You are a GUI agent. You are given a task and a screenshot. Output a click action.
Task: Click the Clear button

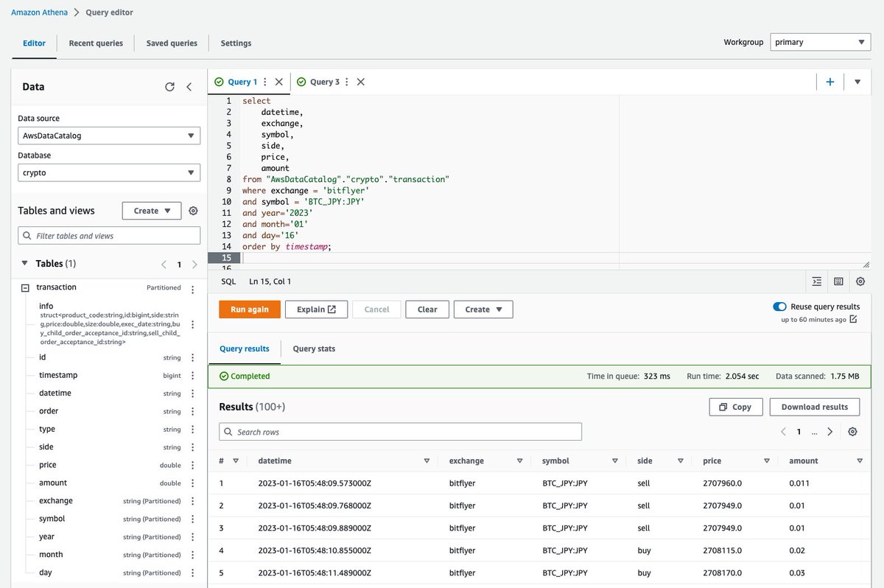pyautogui.click(x=427, y=309)
